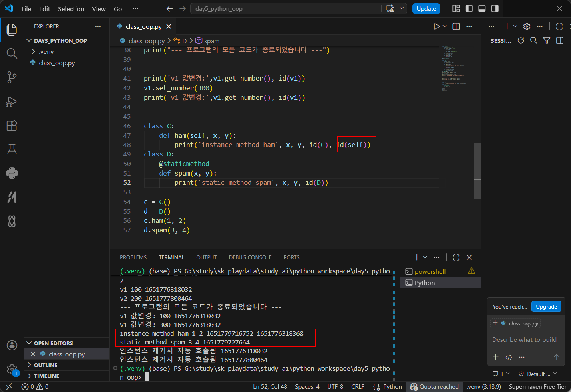Switch to the Debug Console tab
571x392 pixels.
click(250, 257)
